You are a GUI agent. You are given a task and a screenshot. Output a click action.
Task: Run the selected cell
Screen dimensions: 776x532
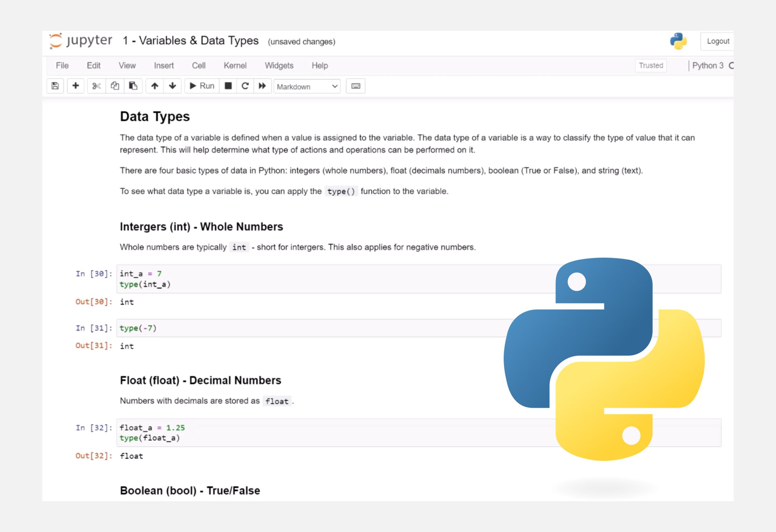click(x=201, y=86)
